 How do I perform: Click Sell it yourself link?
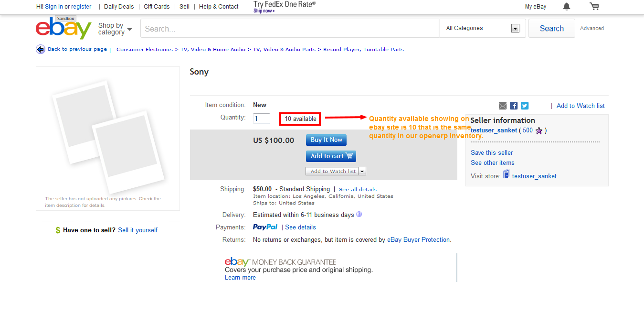[137, 230]
